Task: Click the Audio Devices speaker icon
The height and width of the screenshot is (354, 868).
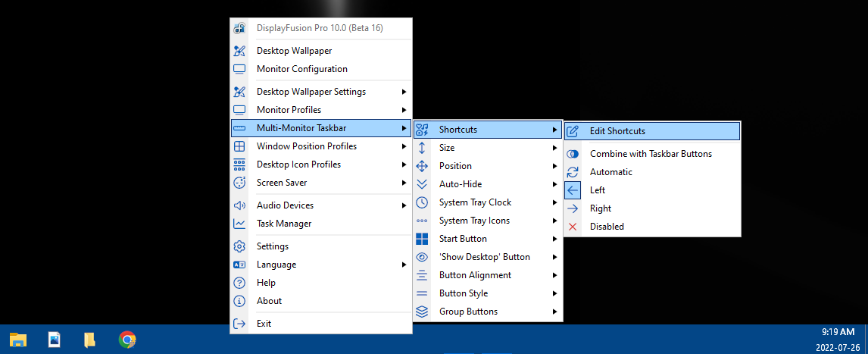Action: (x=239, y=205)
